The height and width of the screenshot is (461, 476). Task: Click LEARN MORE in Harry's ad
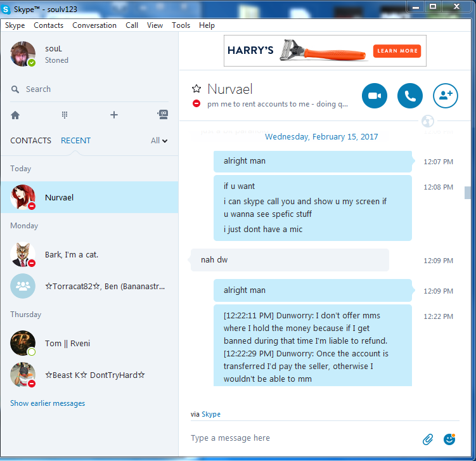[397, 51]
